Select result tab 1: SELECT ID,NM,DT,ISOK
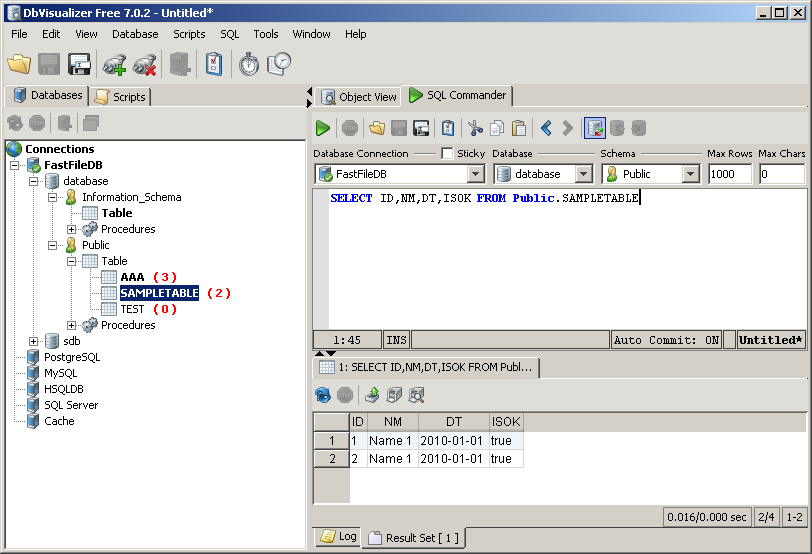The image size is (812, 554). pyautogui.click(x=426, y=368)
